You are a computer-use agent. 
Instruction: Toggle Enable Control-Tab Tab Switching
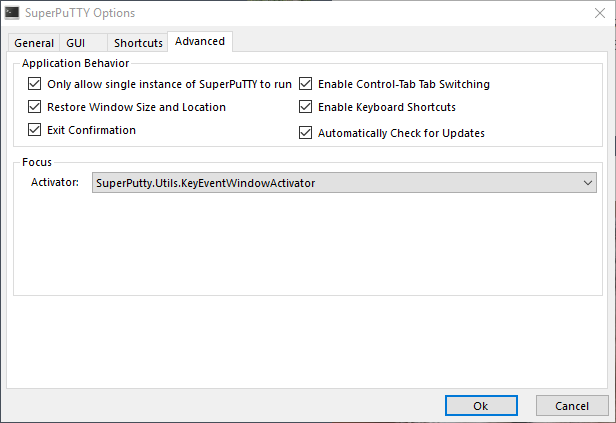click(x=306, y=84)
